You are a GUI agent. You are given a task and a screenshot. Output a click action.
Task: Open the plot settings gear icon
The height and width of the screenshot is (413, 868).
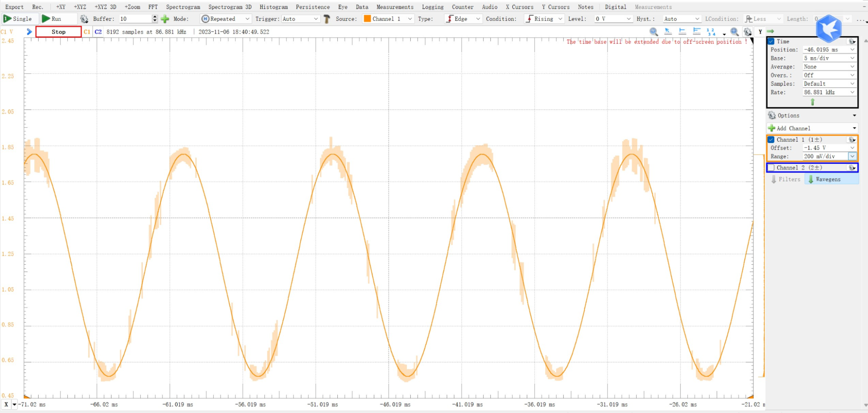click(x=747, y=32)
